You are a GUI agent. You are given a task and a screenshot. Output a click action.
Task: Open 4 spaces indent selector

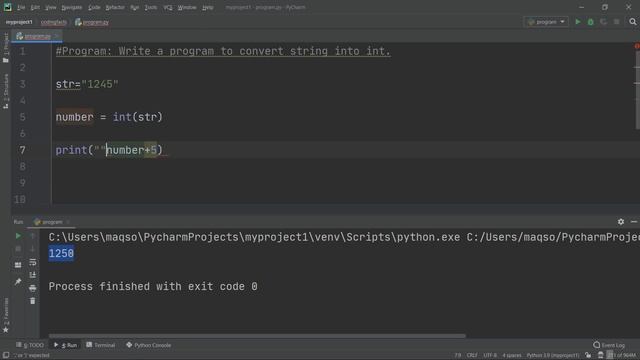(x=511, y=356)
